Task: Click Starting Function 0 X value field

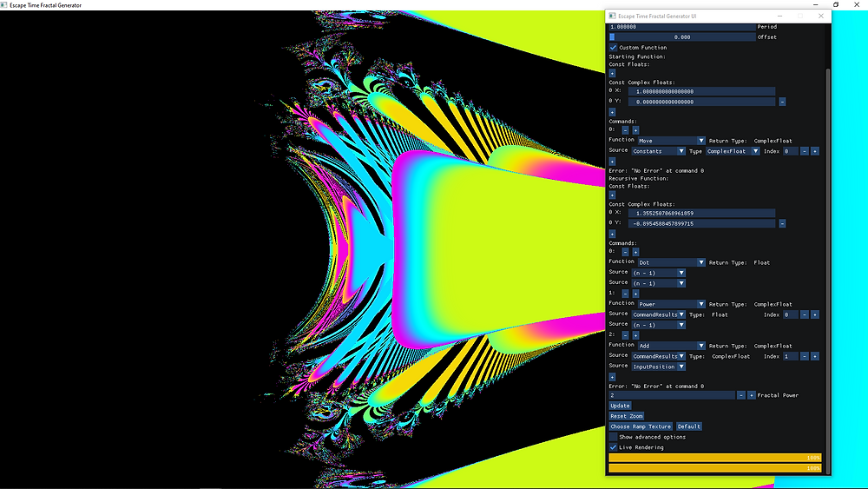Action: [702, 91]
